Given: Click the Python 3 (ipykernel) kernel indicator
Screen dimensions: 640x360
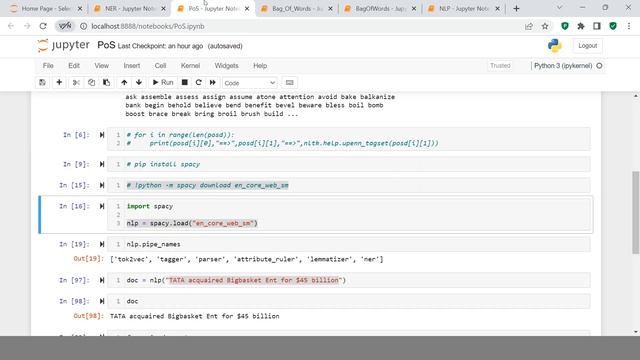Looking at the screenshot, I should point(563,66).
